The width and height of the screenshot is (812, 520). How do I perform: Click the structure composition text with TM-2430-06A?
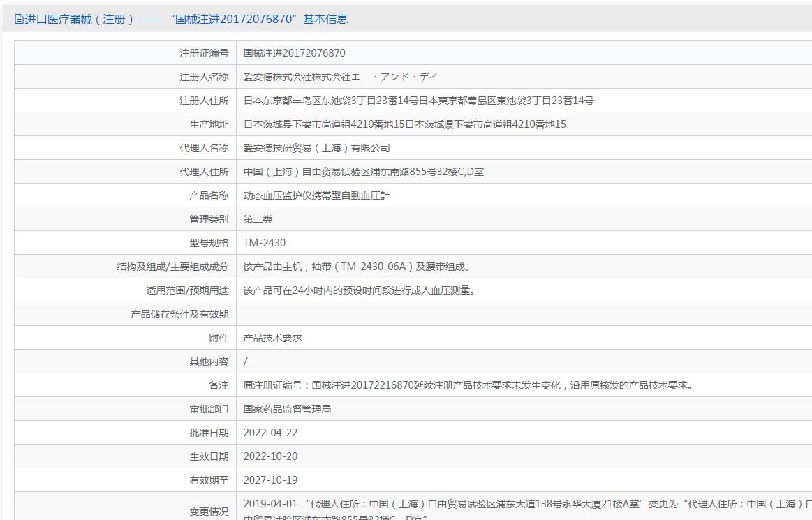(x=357, y=267)
